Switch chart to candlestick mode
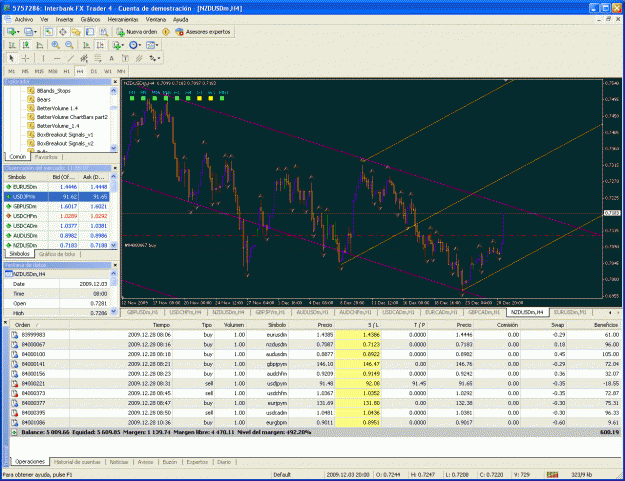This screenshot has height=481, width=625. point(26,45)
